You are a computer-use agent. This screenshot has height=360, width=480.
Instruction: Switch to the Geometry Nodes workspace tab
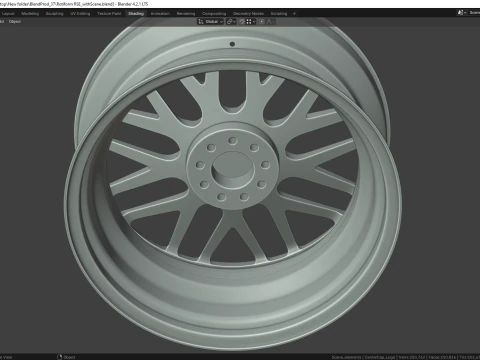(x=248, y=14)
